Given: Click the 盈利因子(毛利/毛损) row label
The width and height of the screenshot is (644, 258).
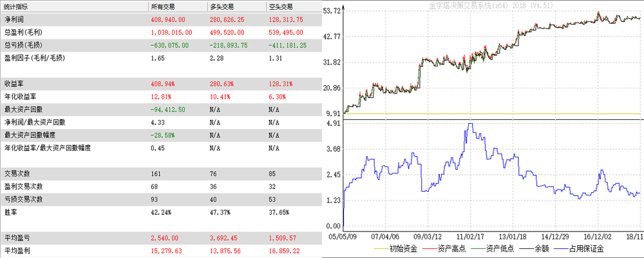Looking at the screenshot, I should point(35,58).
